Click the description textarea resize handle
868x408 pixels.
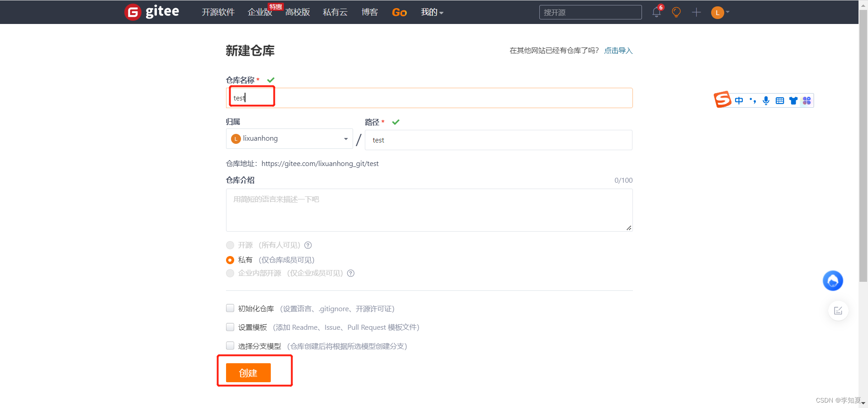click(x=629, y=228)
